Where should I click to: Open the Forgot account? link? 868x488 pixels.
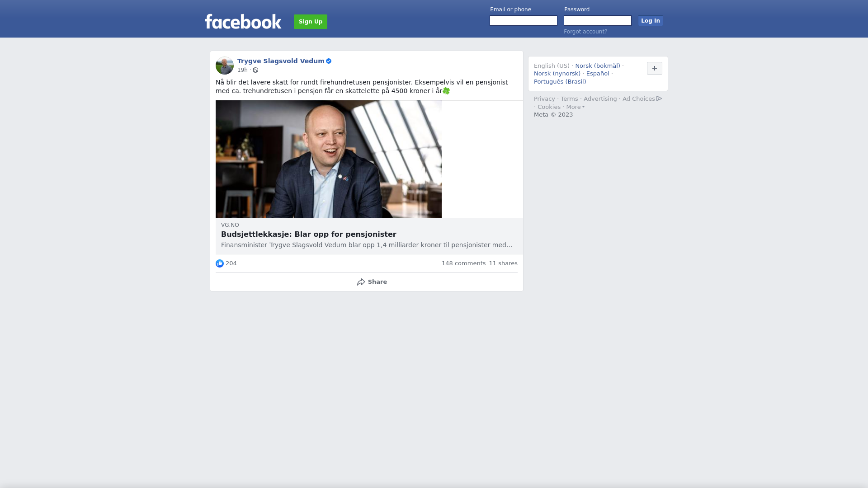(x=585, y=32)
